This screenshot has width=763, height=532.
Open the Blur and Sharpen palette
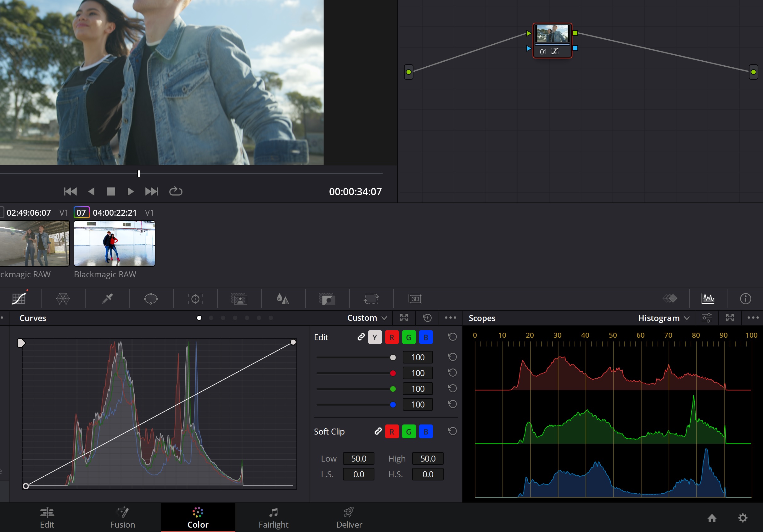(x=283, y=299)
